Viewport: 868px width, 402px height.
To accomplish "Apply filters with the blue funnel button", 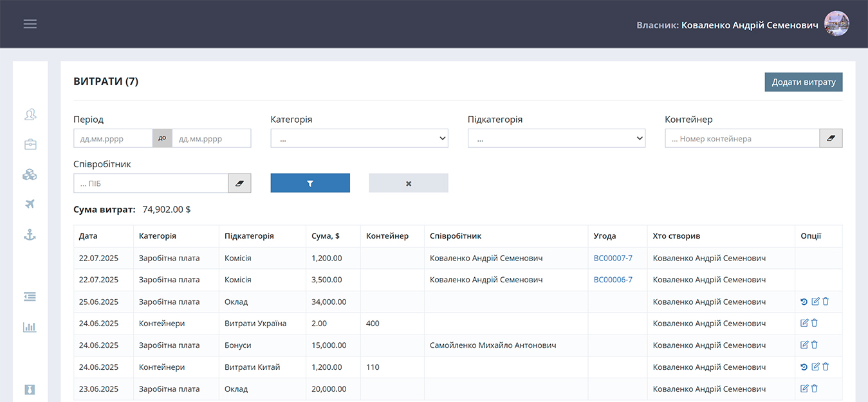I will [x=310, y=183].
